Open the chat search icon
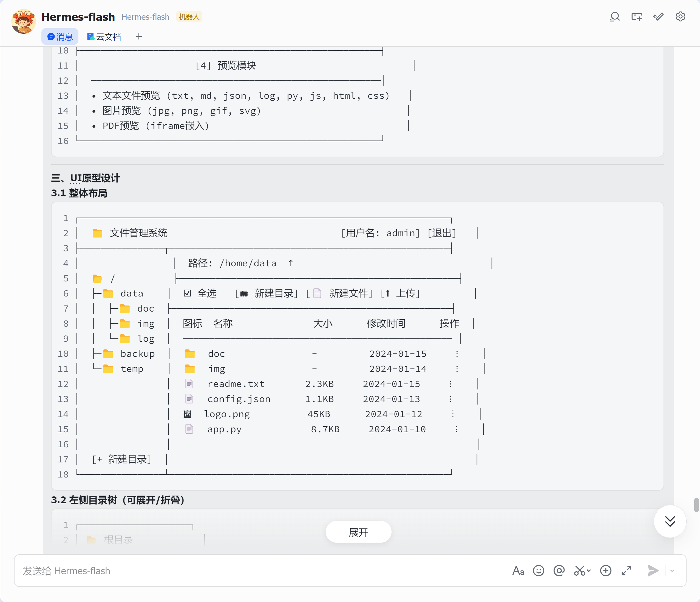This screenshot has width=700, height=602. 614,16
